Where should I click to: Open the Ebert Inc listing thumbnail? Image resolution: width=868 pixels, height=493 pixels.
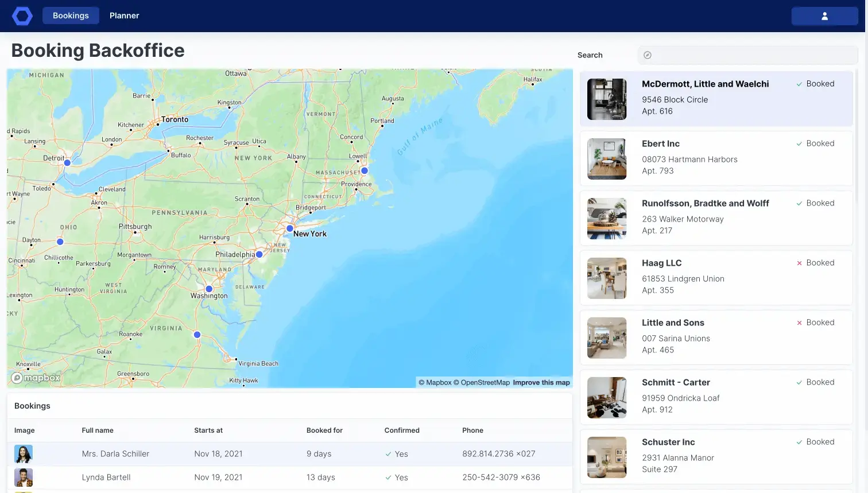(607, 159)
